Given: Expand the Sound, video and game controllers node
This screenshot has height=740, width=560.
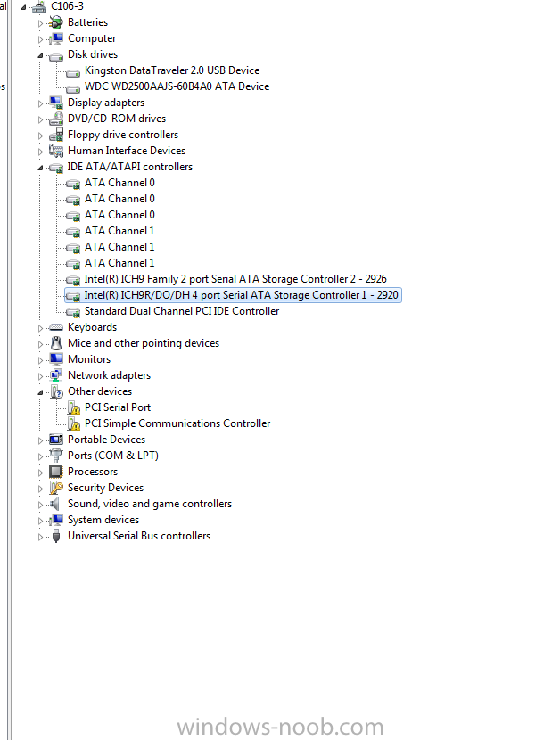Looking at the screenshot, I should pos(40,505).
